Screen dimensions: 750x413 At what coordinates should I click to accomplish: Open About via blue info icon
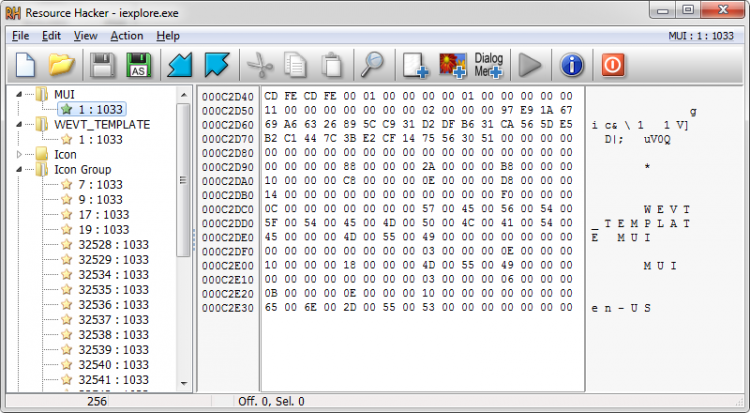pyautogui.click(x=572, y=65)
